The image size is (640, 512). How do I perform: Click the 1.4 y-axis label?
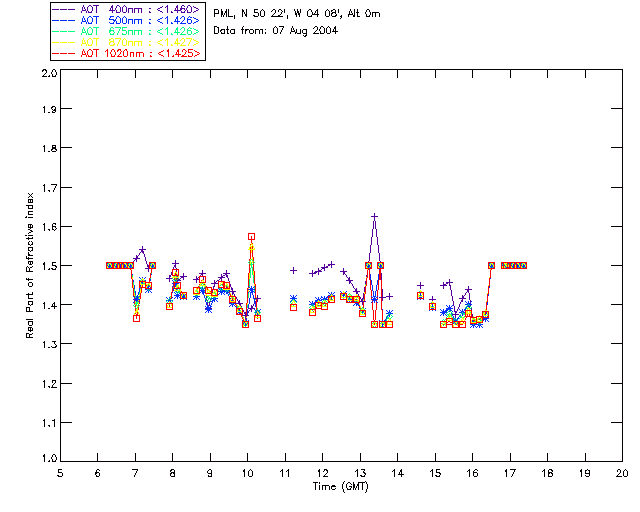tap(49, 305)
